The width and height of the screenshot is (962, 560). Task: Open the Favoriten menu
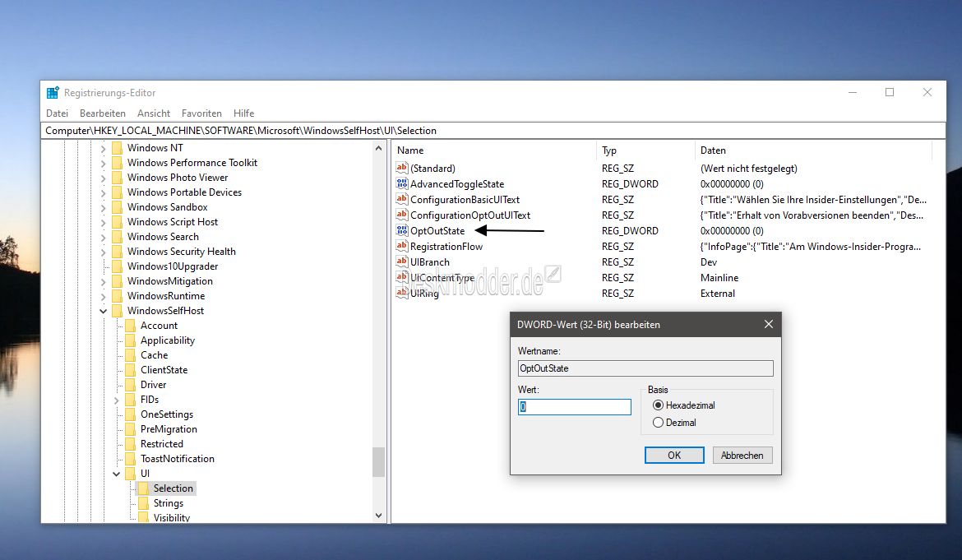click(201, 113)
